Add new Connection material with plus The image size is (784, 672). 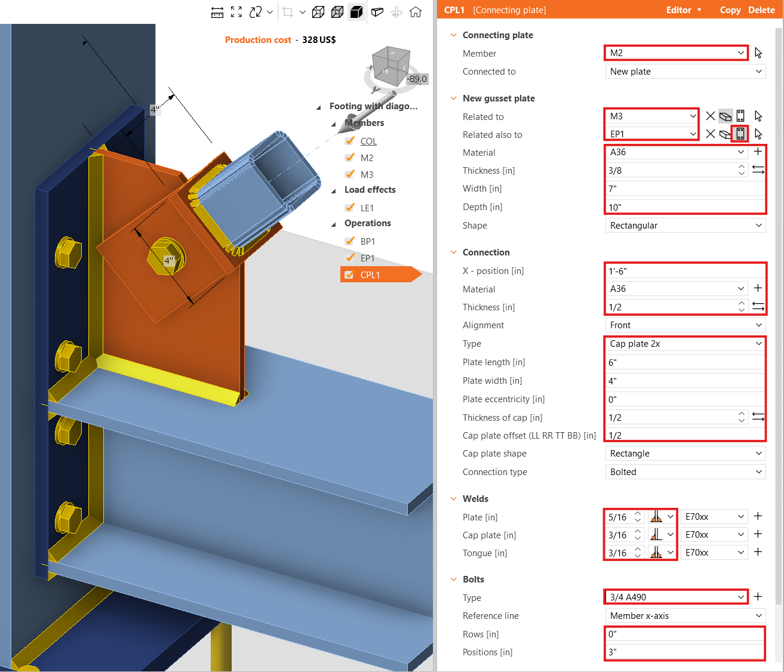pos(758,288)
